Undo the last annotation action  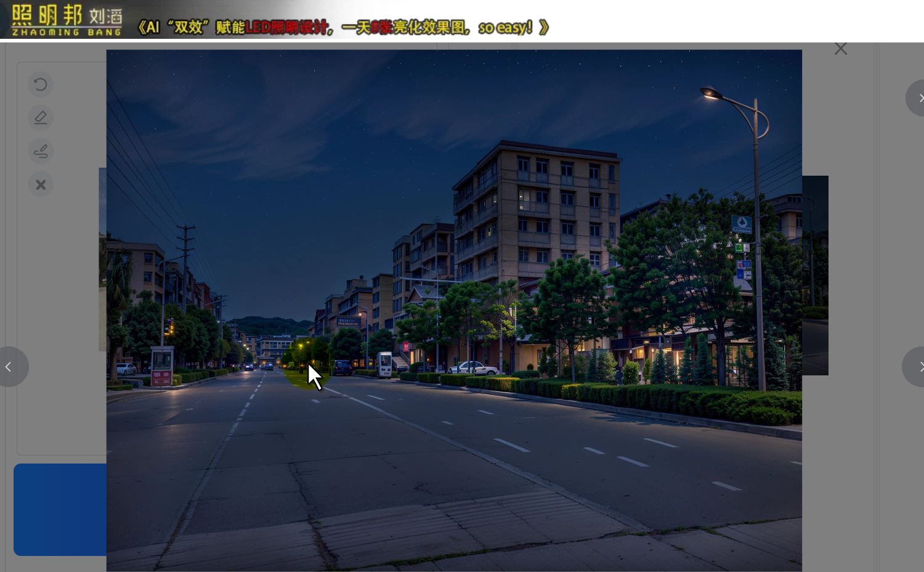tap(41, 84)
